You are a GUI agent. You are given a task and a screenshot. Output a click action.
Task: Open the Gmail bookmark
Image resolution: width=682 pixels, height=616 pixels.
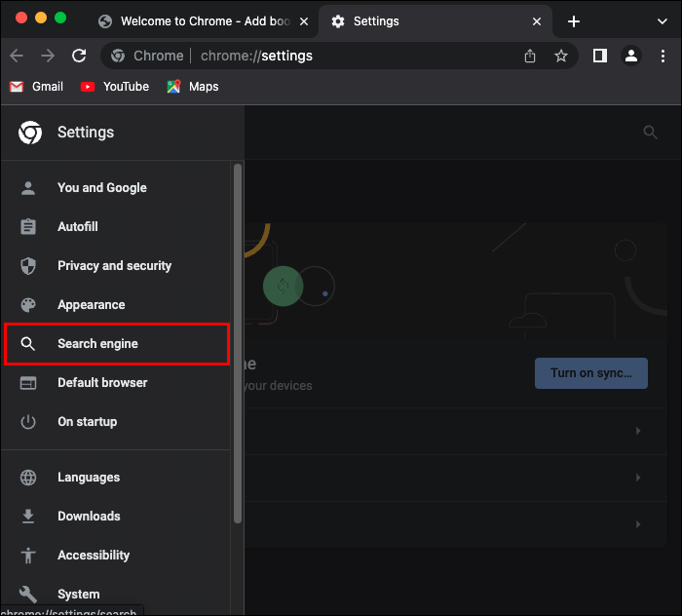point(37,87)
